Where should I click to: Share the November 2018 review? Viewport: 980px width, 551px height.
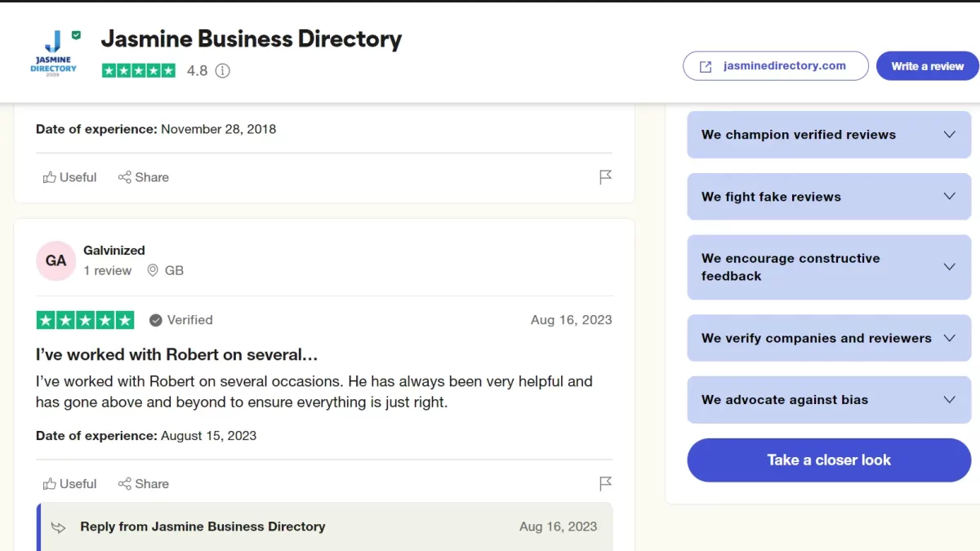pyautogui.click(x=143, y=177)
